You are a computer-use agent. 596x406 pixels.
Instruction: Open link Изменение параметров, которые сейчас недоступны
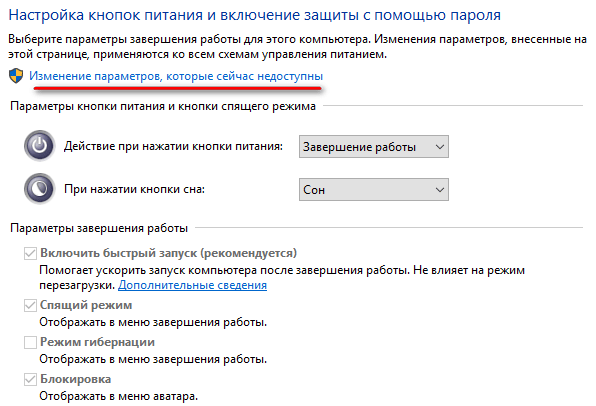pyautogui.click(x=176, y=76)
